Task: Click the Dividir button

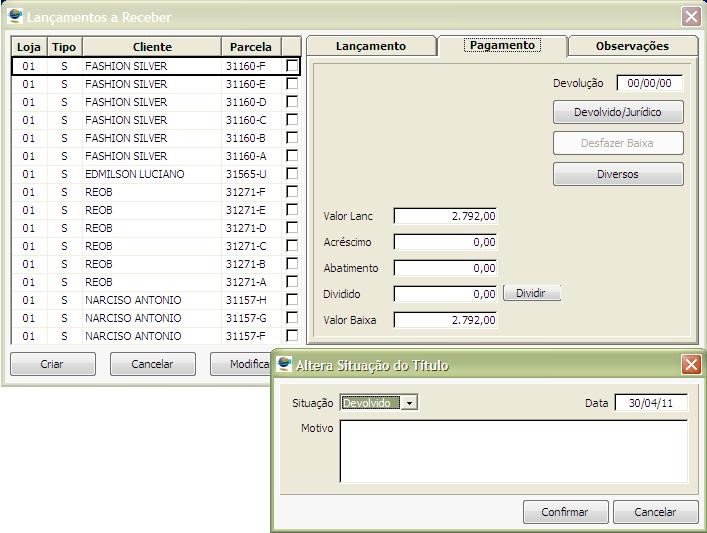Action: [531, 294]
